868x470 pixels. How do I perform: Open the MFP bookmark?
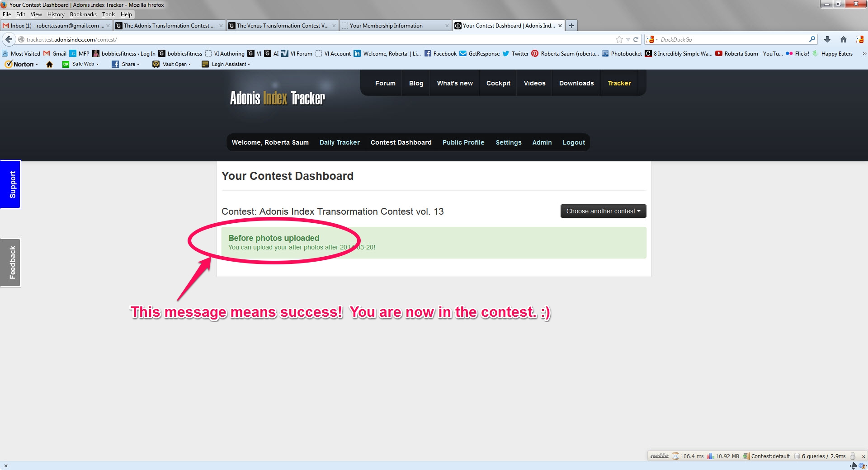[80, 53]
